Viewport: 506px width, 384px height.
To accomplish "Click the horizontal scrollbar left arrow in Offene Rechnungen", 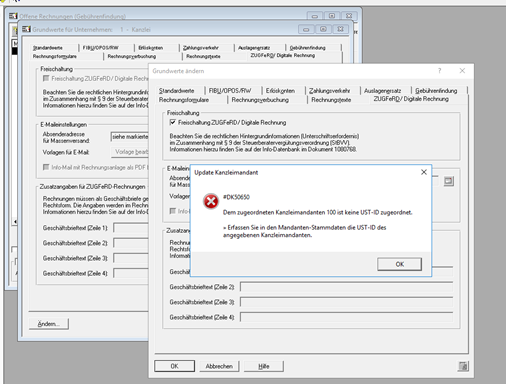I will (15, 221).
